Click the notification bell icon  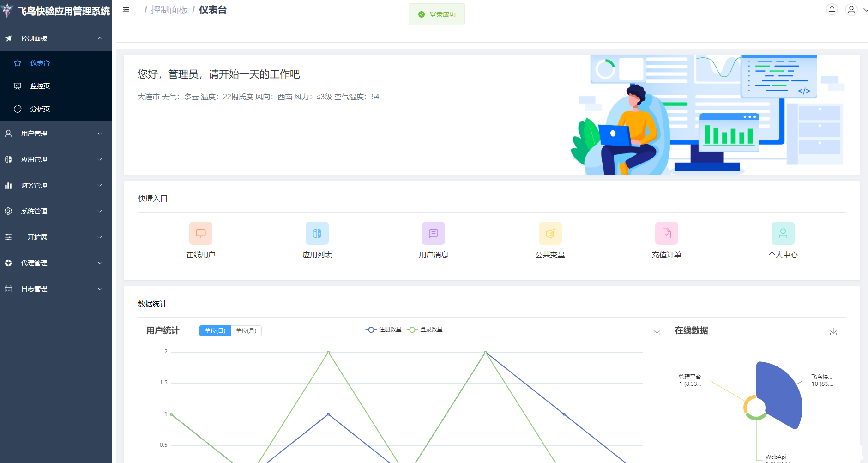pos(832,9)
